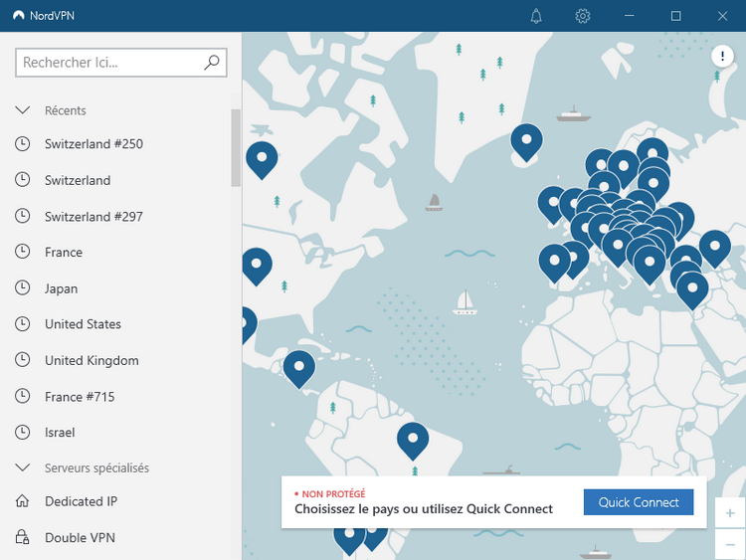Zoom in the map with plus button
Viewport: 746px width, 560px height.
coord(730,513)
